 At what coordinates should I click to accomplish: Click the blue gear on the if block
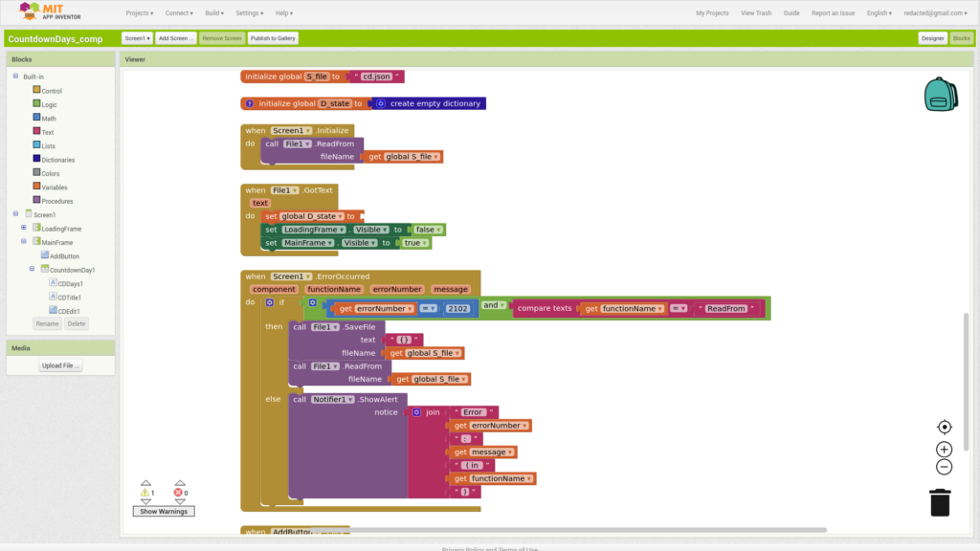click(x=269, y=302)
